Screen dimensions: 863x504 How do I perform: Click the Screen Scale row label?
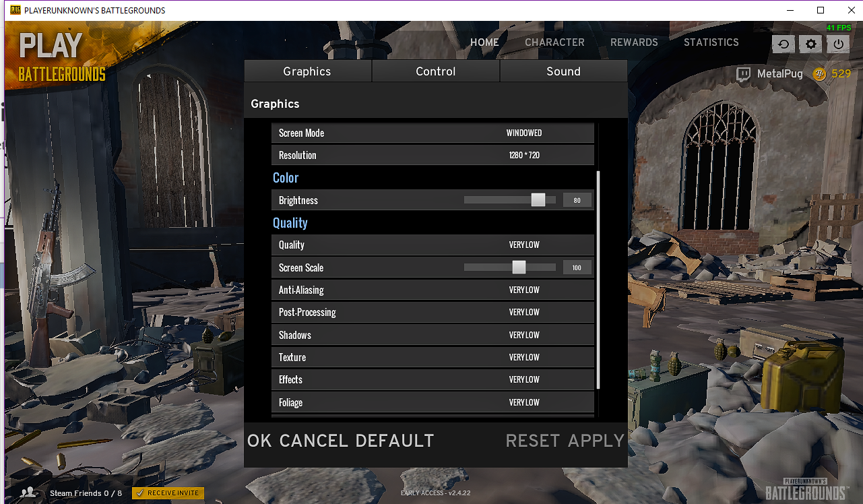301,268
